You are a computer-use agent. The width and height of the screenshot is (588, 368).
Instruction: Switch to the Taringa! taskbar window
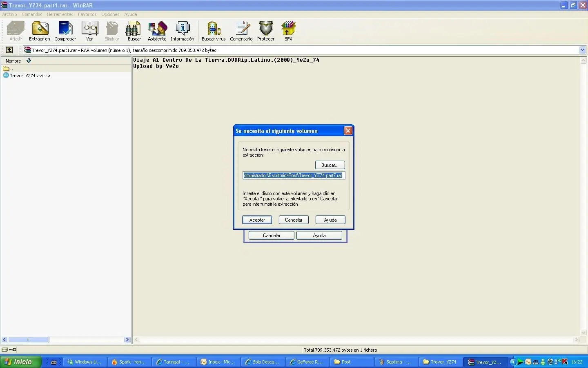pos(174,362)
